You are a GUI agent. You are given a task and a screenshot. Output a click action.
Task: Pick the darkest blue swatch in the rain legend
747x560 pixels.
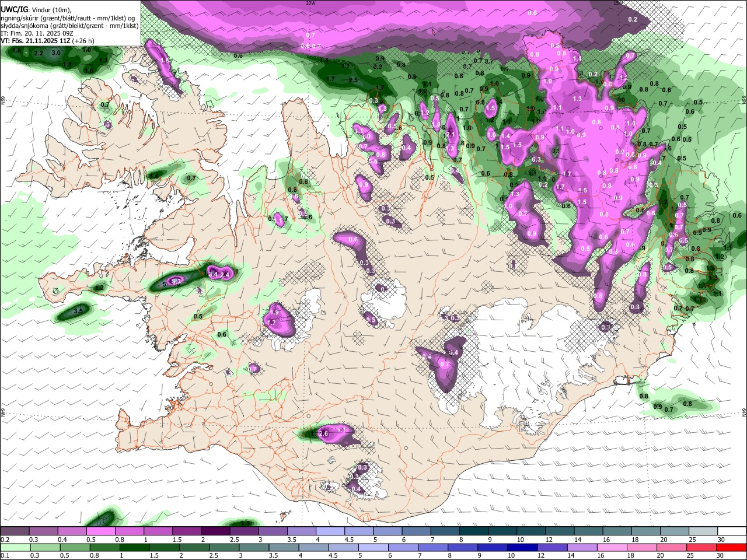click(x=522, y=548)
